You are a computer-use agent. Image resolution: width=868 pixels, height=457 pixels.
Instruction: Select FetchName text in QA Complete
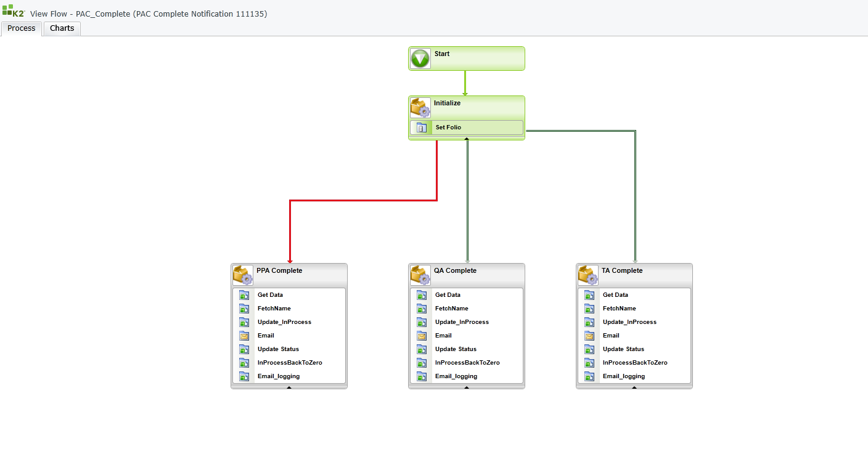452,309
